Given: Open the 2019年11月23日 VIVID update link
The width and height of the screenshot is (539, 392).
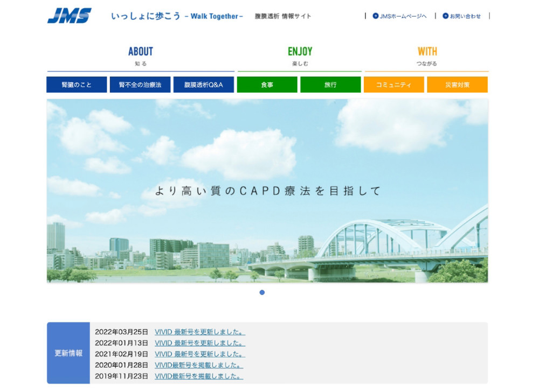Looking at the screenshot, I should 198,377.
